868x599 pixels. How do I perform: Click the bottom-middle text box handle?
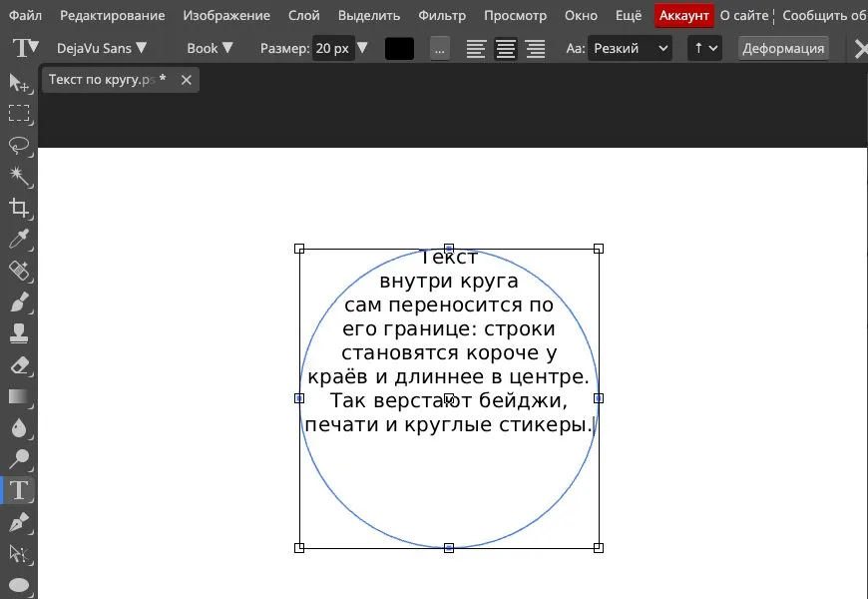(x=449, y=548)
